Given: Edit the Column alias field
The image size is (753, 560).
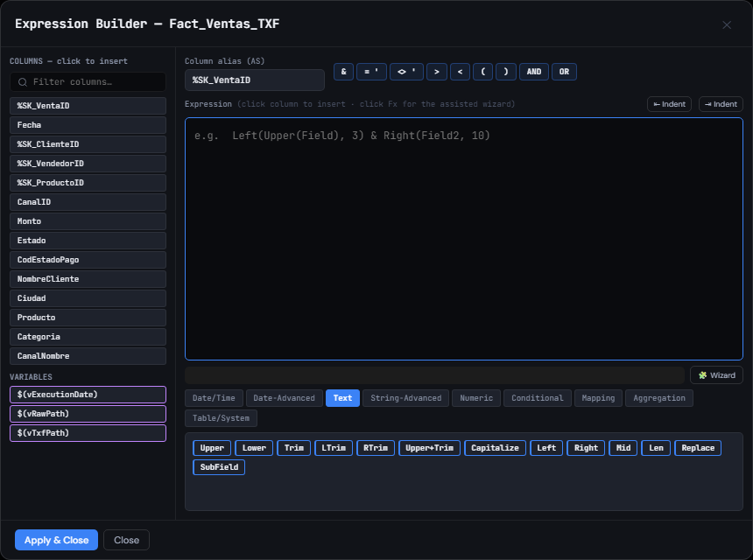Looking at the screenshot, I should click(x=255, y=80).
